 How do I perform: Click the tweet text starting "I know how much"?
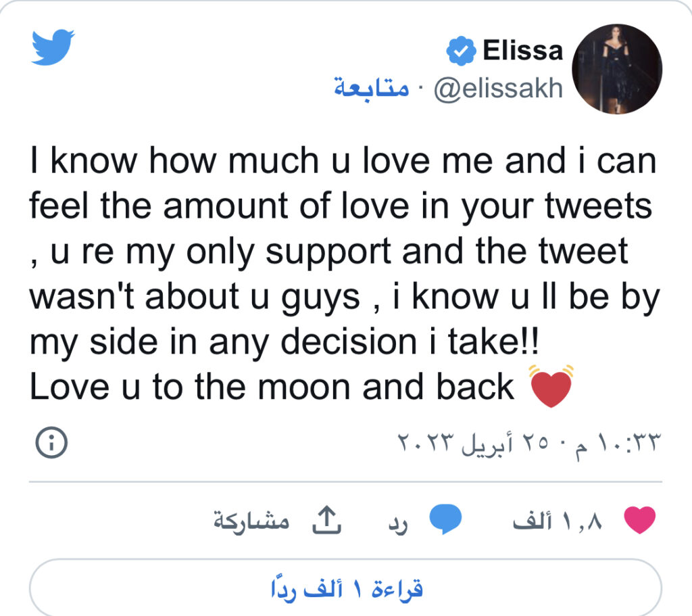[343, 163]
